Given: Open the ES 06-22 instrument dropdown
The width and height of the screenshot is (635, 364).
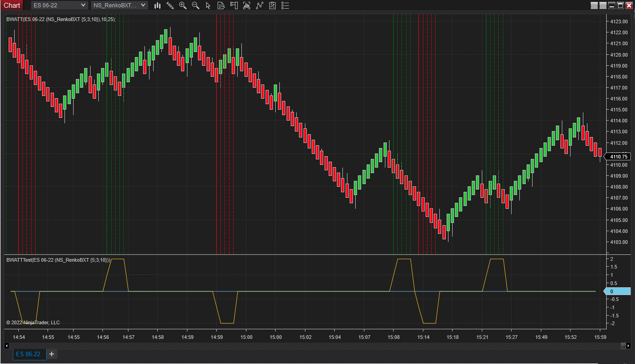Looking at the screenshot, I should pos(59,5).
